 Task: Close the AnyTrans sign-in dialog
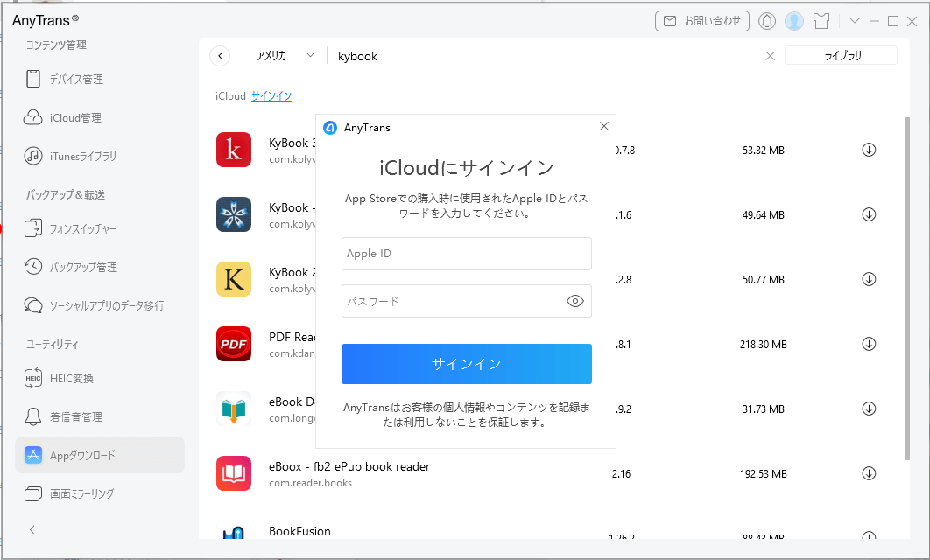[x=603, y=126]
